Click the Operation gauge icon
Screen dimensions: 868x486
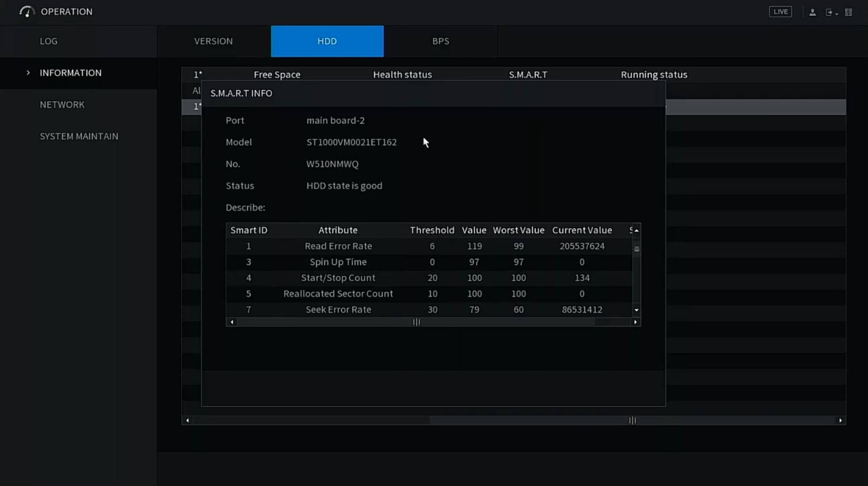pyautogui.click(x=26, y=12)
